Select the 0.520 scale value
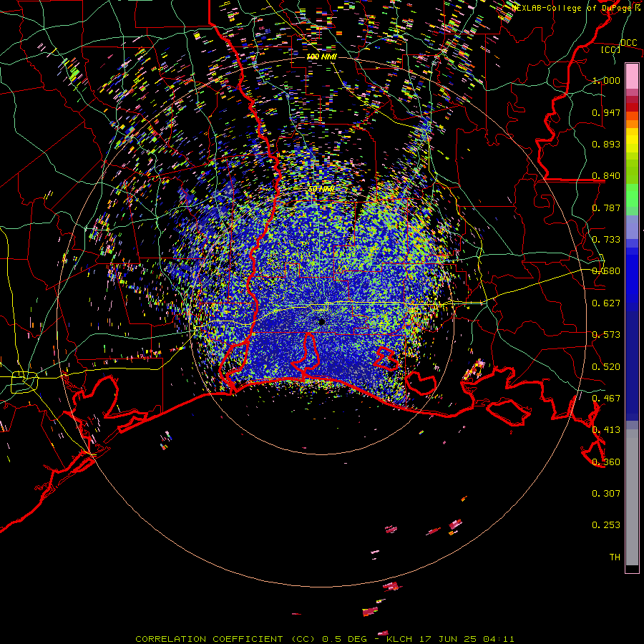The image size is (644, 644). click(606, 367)
